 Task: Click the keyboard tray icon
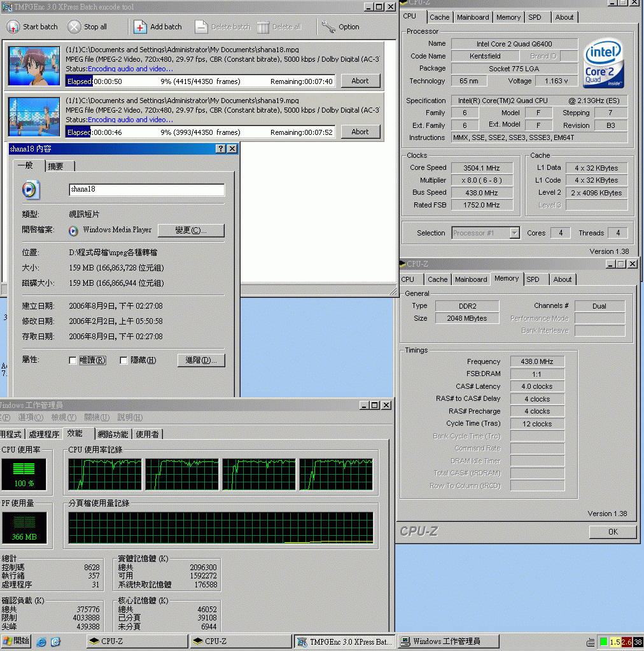591,643
